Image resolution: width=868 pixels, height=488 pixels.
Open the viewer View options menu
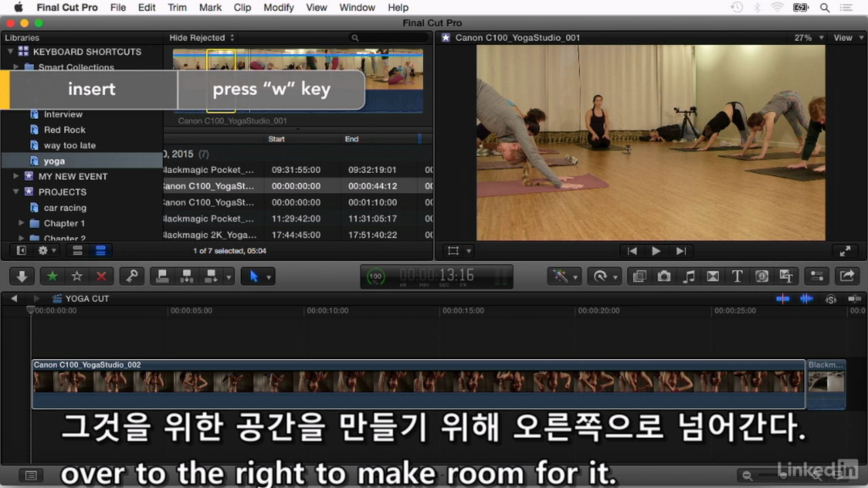847,38
